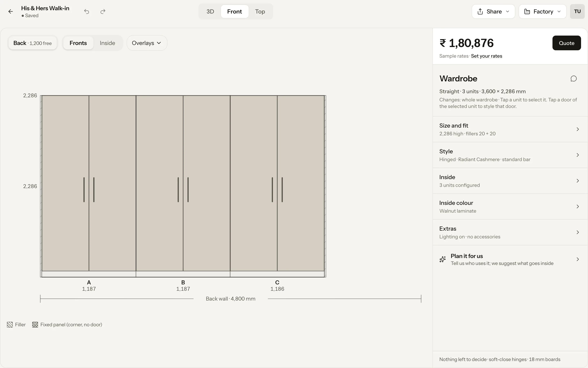Click the Back wall 4,800 mm dimension label
This screenshot has width=588, height=368.
(x=231, y=299)
